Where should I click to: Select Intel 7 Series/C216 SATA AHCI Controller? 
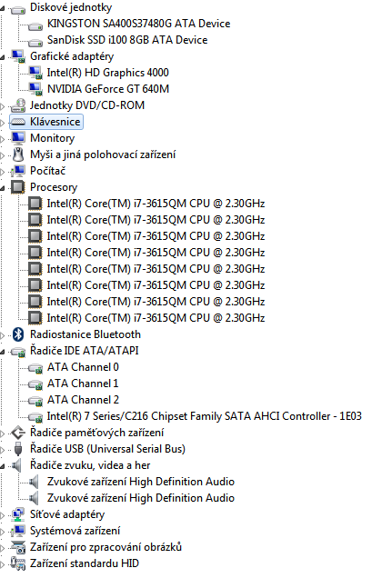click(205, 416)
